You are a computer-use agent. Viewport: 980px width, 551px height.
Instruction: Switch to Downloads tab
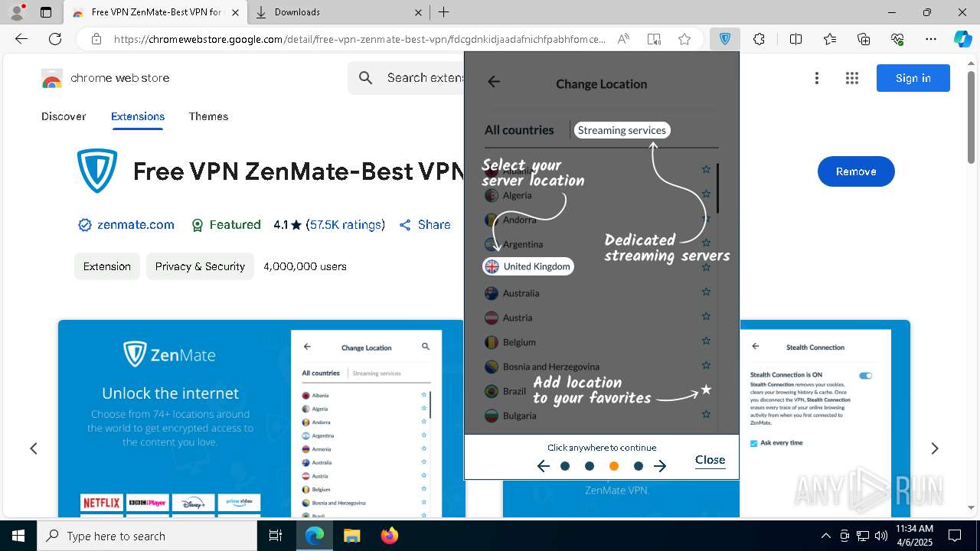340,12
